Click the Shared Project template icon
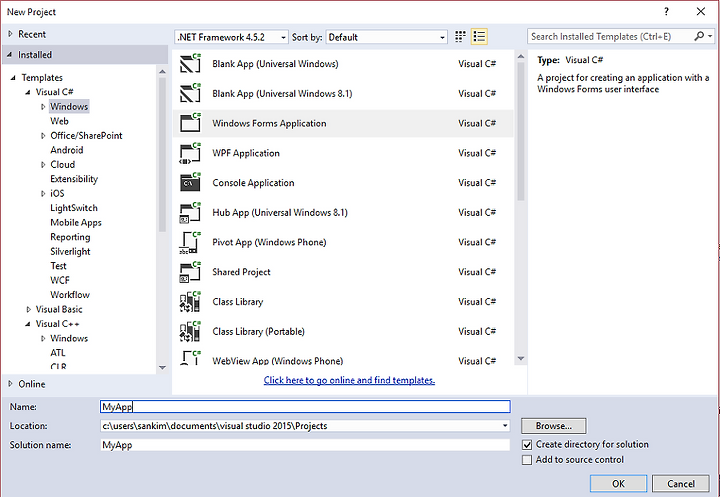The image size is (720, 497). click(190, 272)
